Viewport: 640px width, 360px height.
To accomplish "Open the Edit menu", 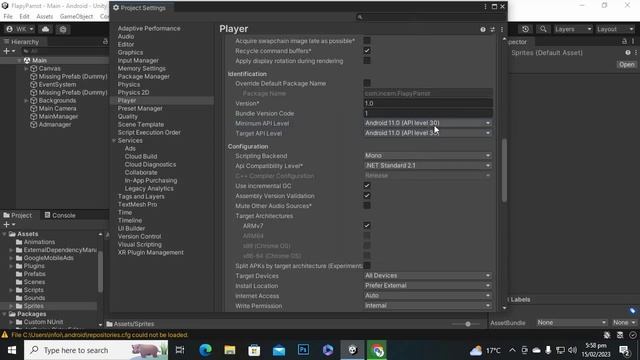I will (x=24, y=16).
